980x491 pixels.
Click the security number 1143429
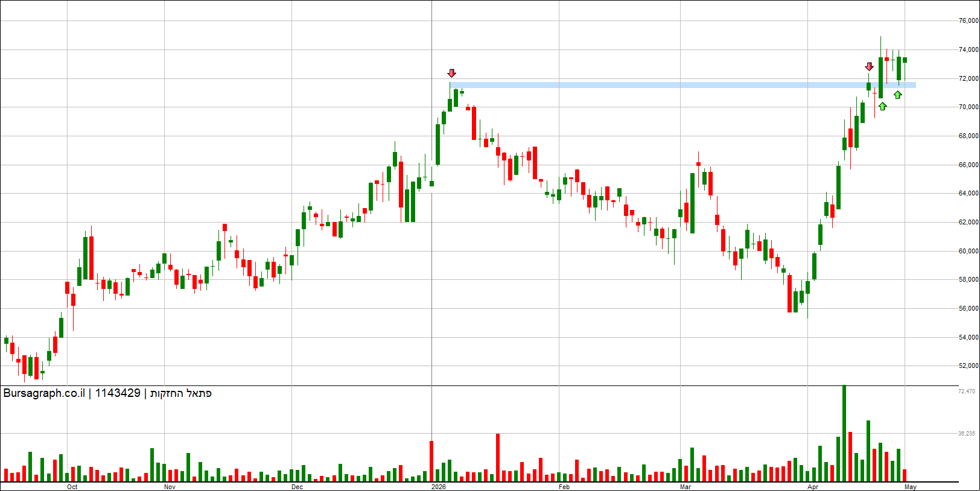[118, 393]
